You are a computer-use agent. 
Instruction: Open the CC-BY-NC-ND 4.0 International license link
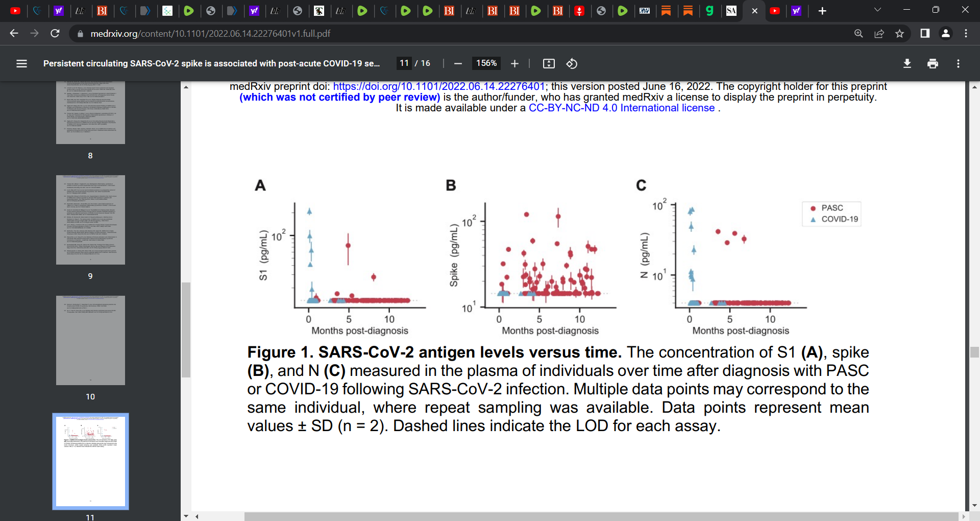point(622,108)
